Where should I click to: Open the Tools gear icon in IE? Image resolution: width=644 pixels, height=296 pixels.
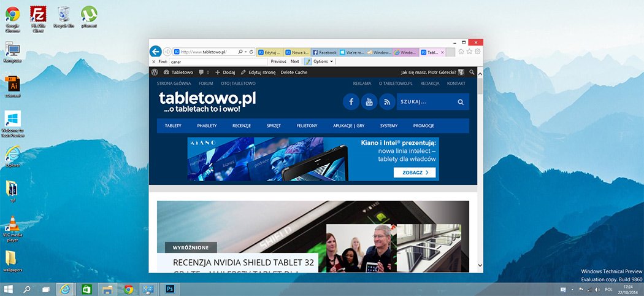click(x=478, y=52)
